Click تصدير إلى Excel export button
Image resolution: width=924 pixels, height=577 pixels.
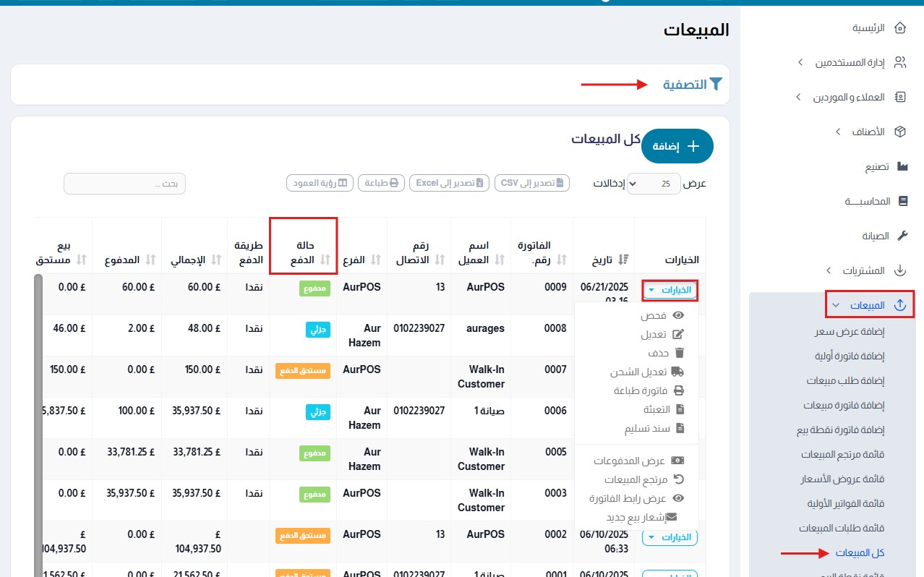[450, 183]
